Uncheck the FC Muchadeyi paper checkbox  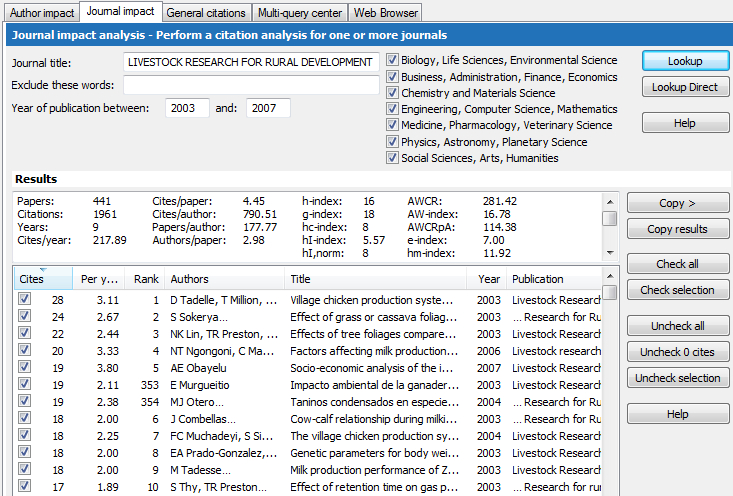[24, 435]
